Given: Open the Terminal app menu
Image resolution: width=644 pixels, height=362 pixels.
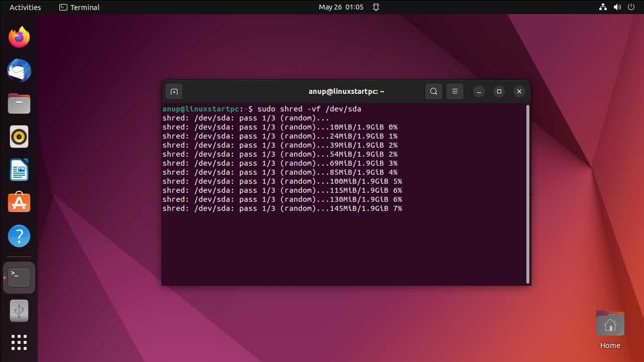Looking at the screenshot, I should point(78,7).
